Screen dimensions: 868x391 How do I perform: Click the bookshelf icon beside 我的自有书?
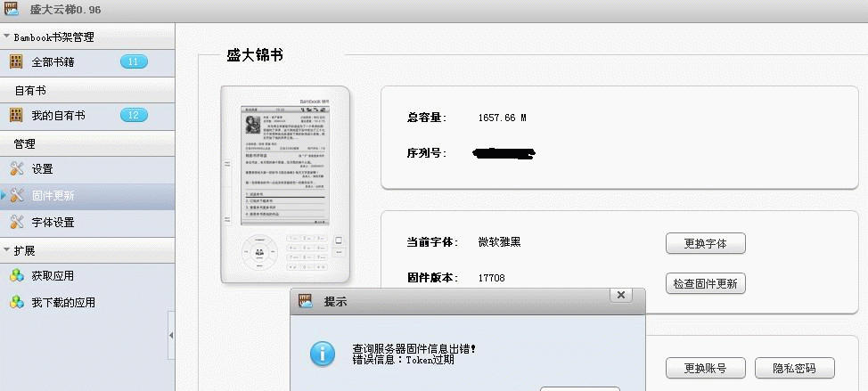point(16,115)
